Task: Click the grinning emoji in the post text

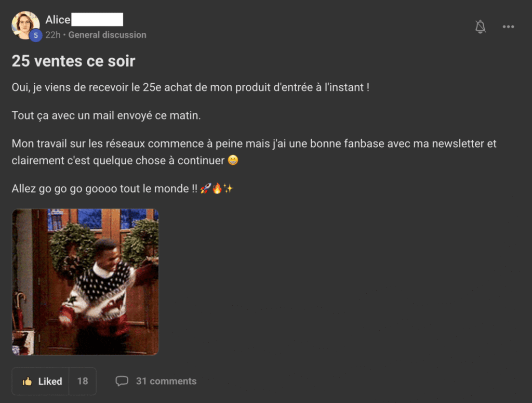Action: 233,160
